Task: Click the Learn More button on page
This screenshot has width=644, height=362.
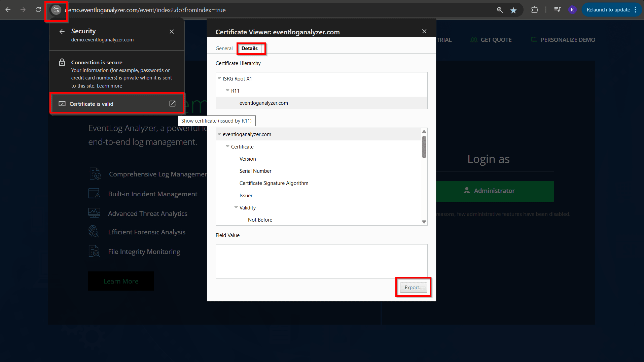Action: (121, 281)
